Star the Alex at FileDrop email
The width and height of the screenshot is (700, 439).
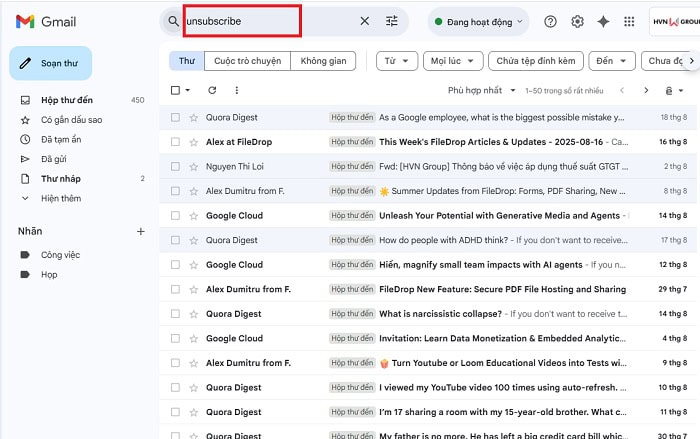tap(193, 142)
